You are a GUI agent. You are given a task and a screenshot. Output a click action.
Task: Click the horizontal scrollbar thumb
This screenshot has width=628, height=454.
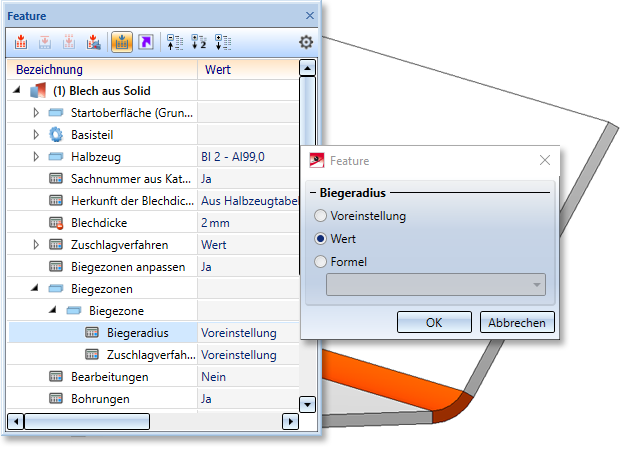click(87, 421)
